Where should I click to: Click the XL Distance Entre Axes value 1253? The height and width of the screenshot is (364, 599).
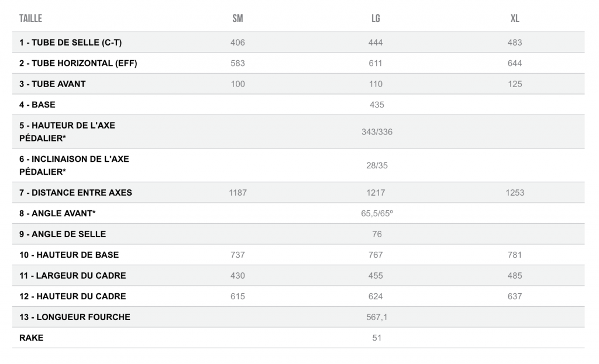coord(515,193)
